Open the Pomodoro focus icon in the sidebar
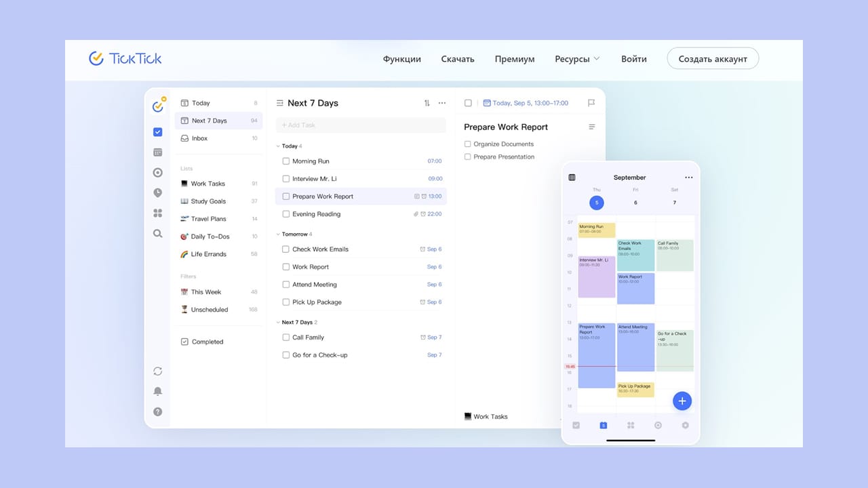The height and width of the screenshot is (488, 868). pos(157,172)
